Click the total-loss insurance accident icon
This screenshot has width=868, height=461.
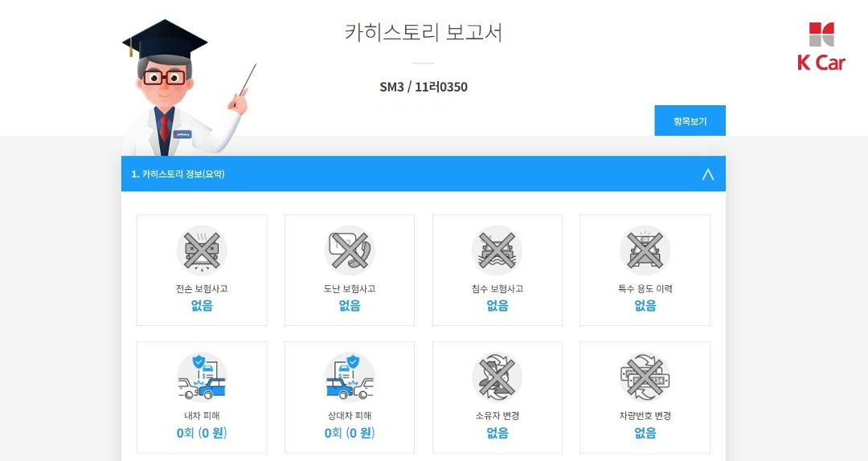pos(202,251)
